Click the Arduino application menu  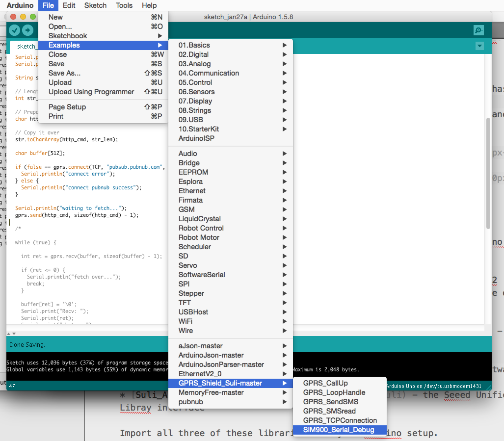click(20, 5)
